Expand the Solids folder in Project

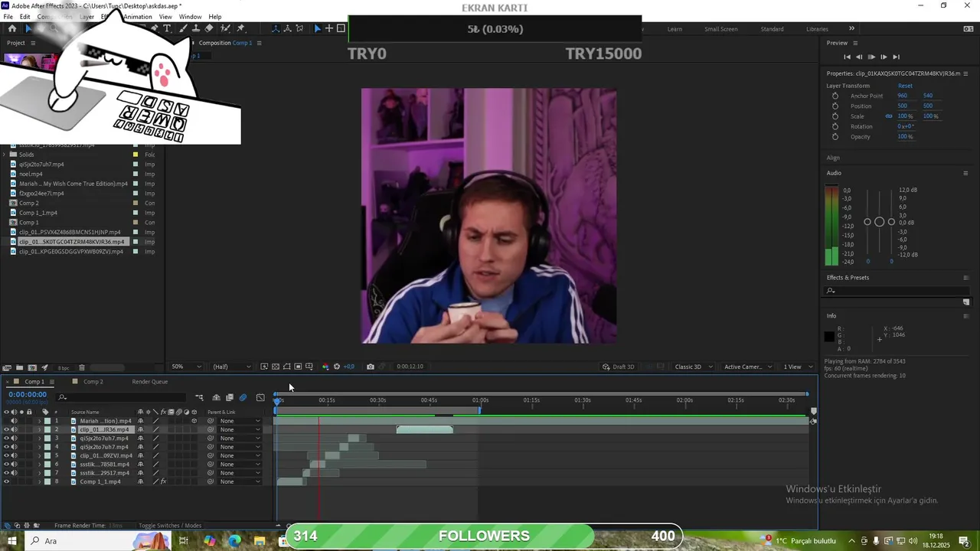(x=5, y=155)
